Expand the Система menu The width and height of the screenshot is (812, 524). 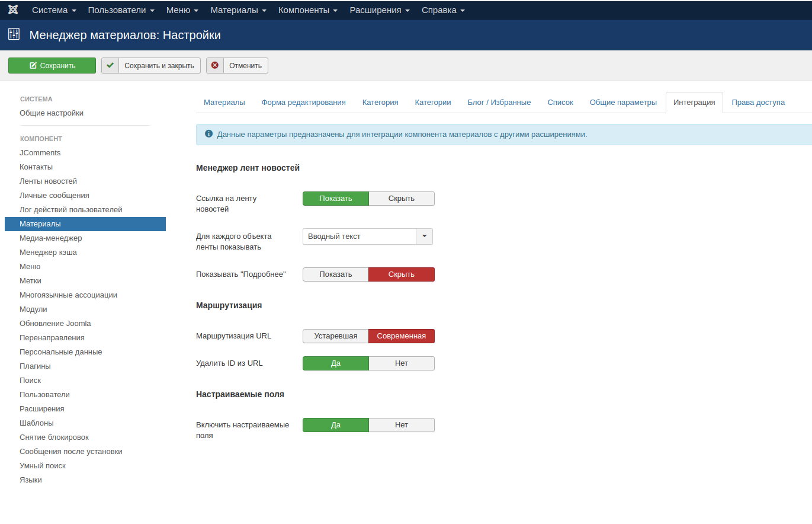(54, 10)
